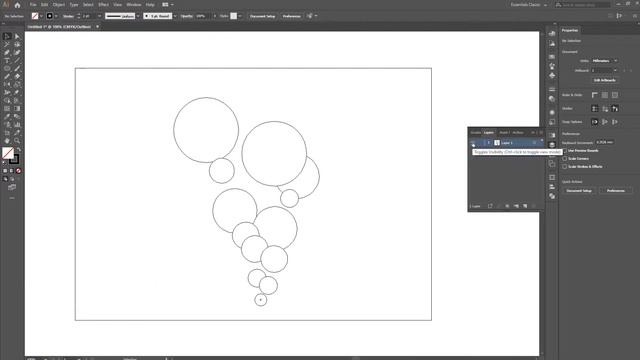
Task: Click Document Setup in control bar
Action: [x=262, y=16]
